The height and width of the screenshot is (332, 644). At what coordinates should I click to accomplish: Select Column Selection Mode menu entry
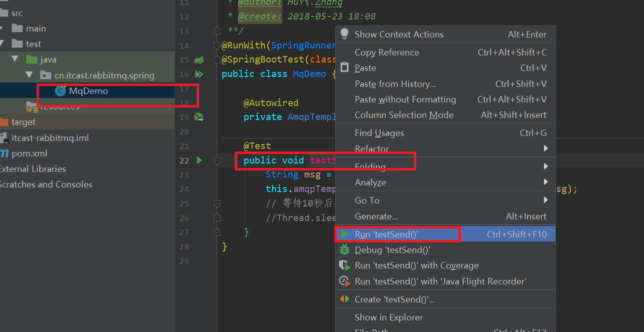tap(445, 114)
